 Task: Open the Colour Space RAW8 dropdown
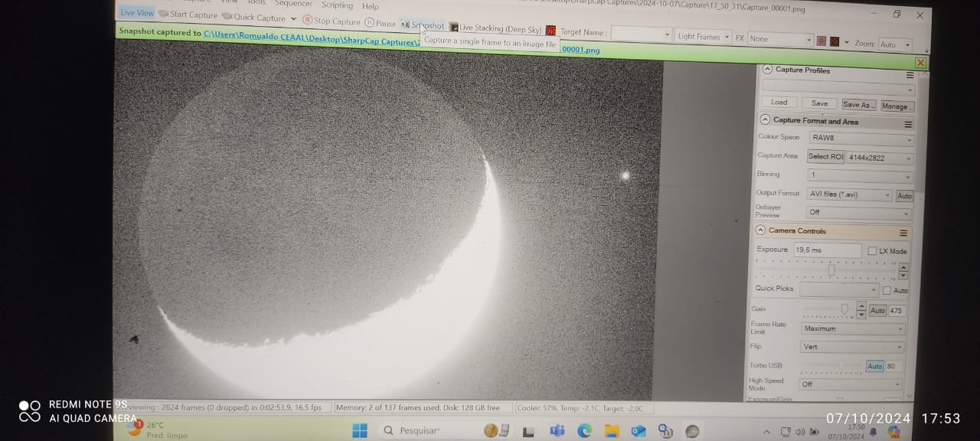coord(861,139)
